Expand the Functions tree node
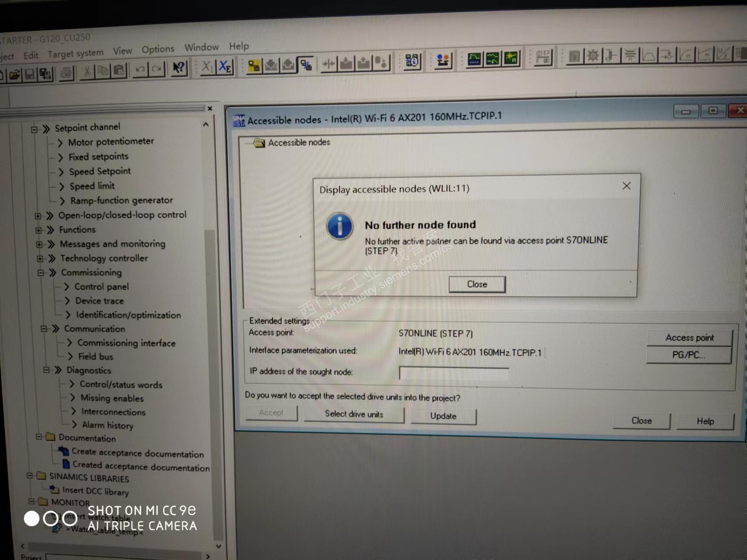The width and height of the screenshot is (747, 560). (x=39, y=230)
